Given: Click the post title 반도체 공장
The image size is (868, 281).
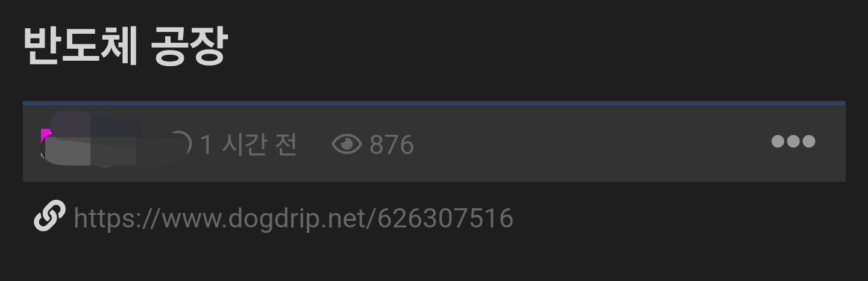Looking at the screenshot, I should (125, 46).
